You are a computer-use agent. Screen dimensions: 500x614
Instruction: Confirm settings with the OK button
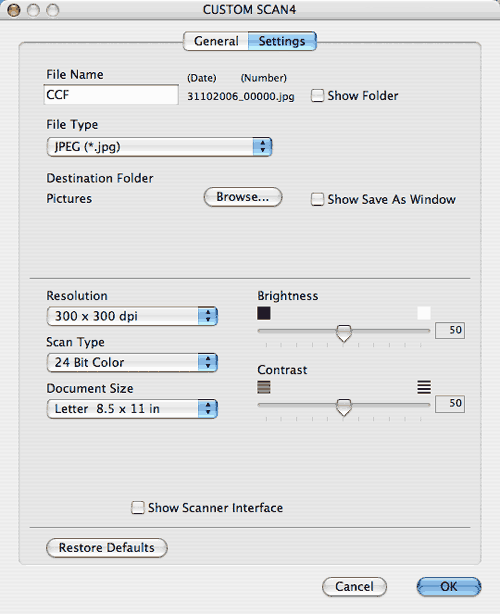tap(449, 587)
